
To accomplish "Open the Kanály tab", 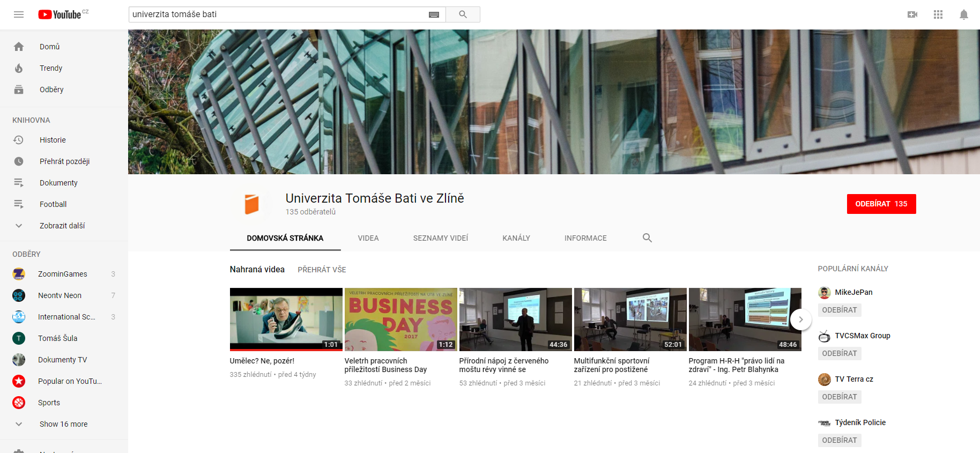I will tap(516, 238).
